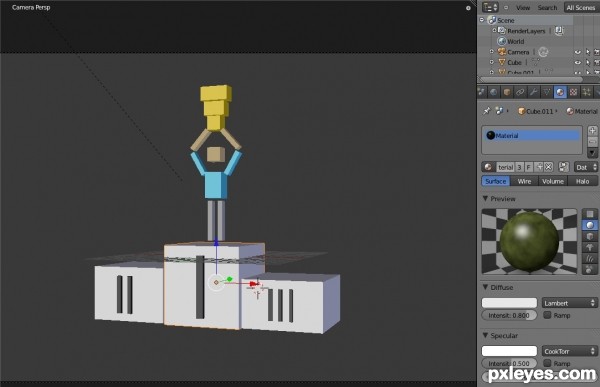Select the Halo material type
600x387 pixels.
click(583, 181)
